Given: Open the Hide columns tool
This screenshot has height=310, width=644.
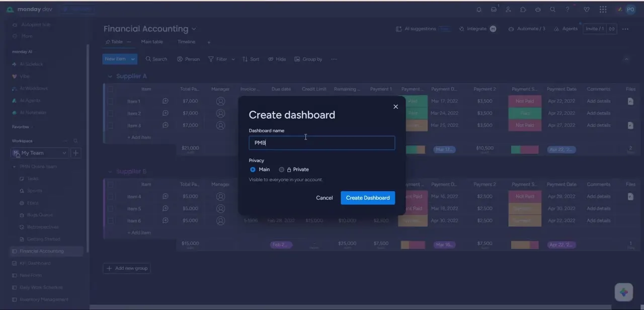Looking at the screenshot, I should click(x=277, y=59).
